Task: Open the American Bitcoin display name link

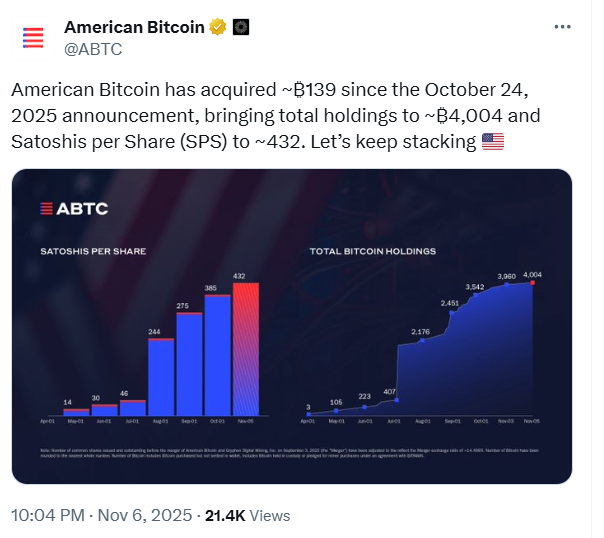Action: (x=133, y=28)
